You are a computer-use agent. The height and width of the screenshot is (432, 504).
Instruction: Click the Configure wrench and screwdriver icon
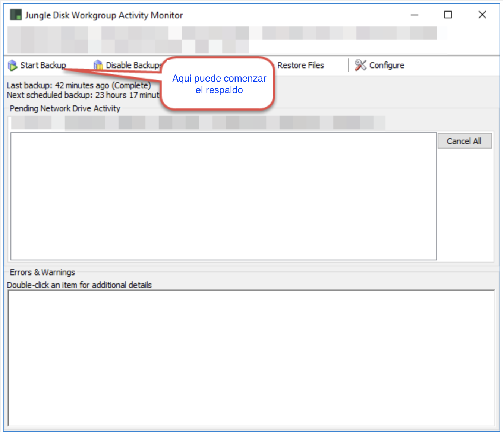tap(360, 65)
